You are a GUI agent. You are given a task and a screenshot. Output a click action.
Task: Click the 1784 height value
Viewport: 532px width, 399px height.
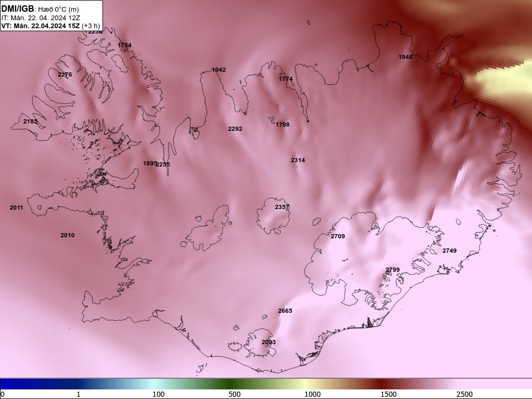click(x=124, y=45)
